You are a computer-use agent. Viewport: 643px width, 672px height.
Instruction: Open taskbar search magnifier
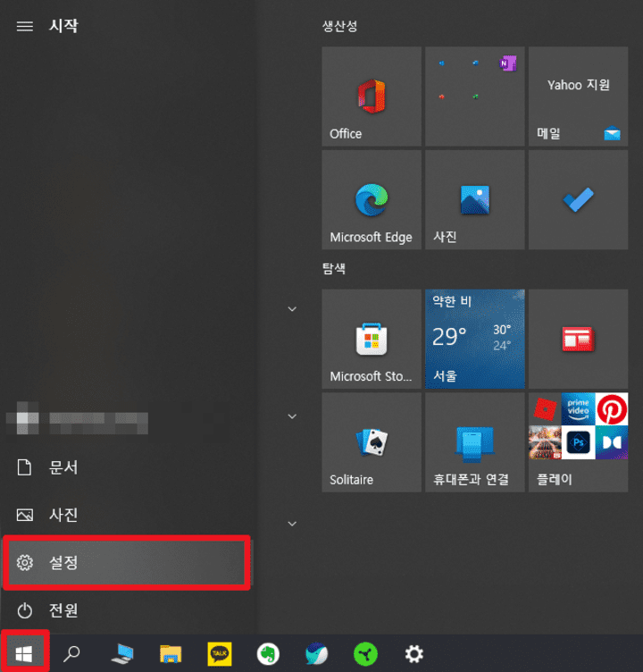click(71, 653)
